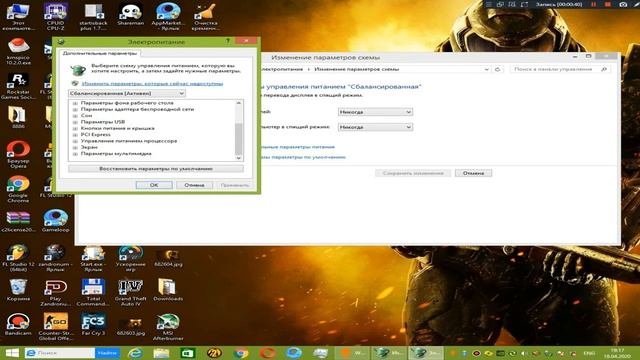Open the CPUID CPU-Z desktop shortcut
This screenshot has height=360, width=640.
[x=56, y=16]
